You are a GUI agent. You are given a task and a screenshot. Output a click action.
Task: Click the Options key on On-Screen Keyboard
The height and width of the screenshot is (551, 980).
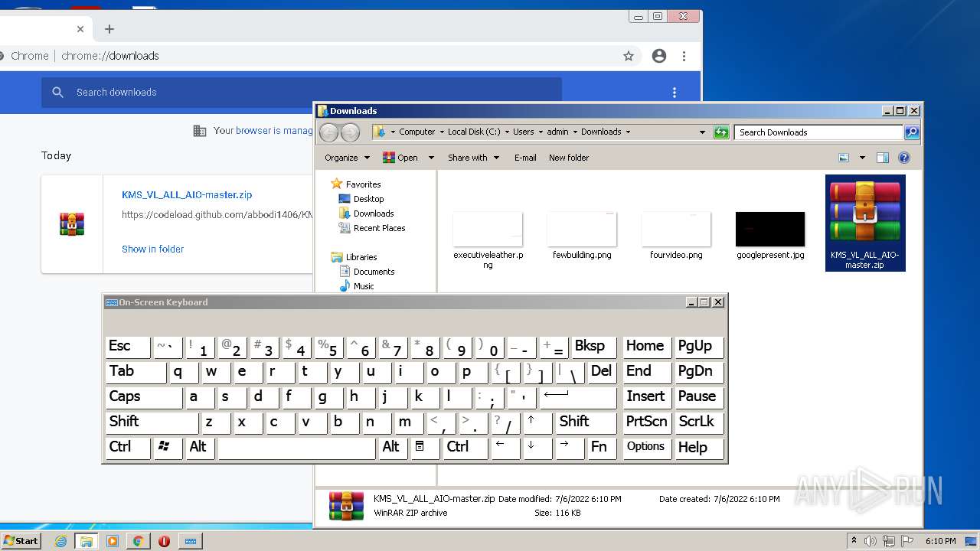(647, 448)
